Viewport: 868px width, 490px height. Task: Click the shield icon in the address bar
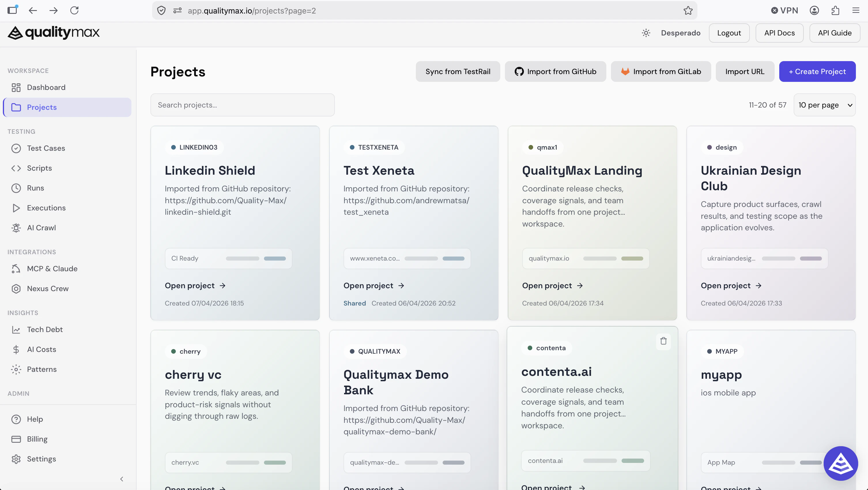click(x=161, y=10)
